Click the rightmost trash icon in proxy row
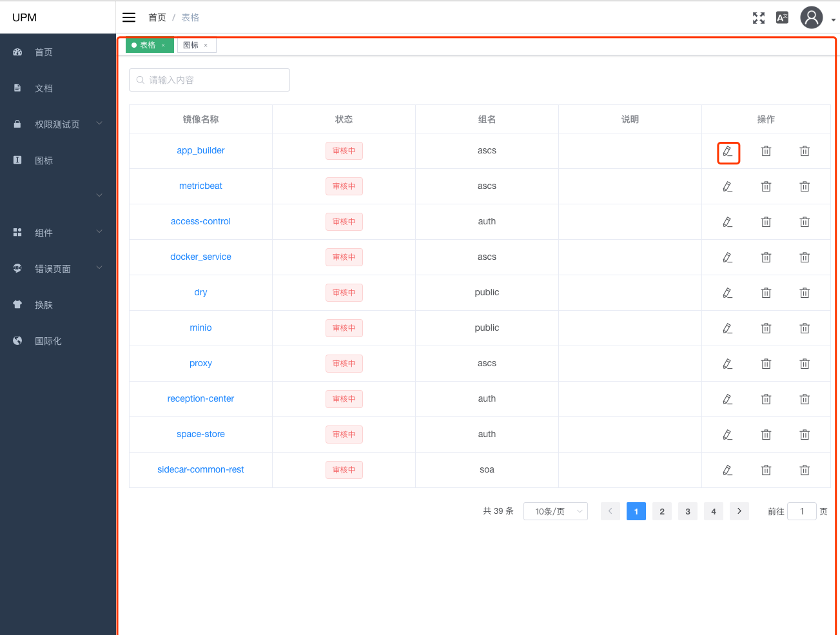The width and height of the screenshot is (840, 635). click(805, 364)
